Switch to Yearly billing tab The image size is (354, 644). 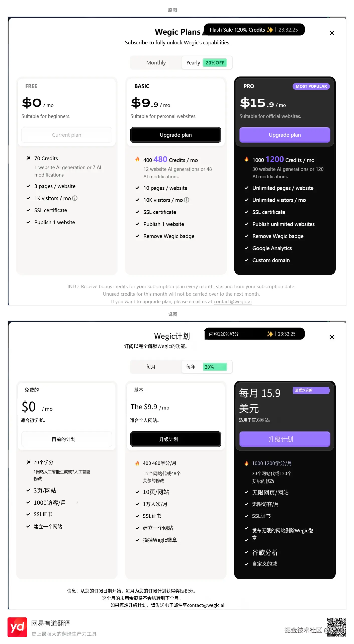[x=207, y=63]
